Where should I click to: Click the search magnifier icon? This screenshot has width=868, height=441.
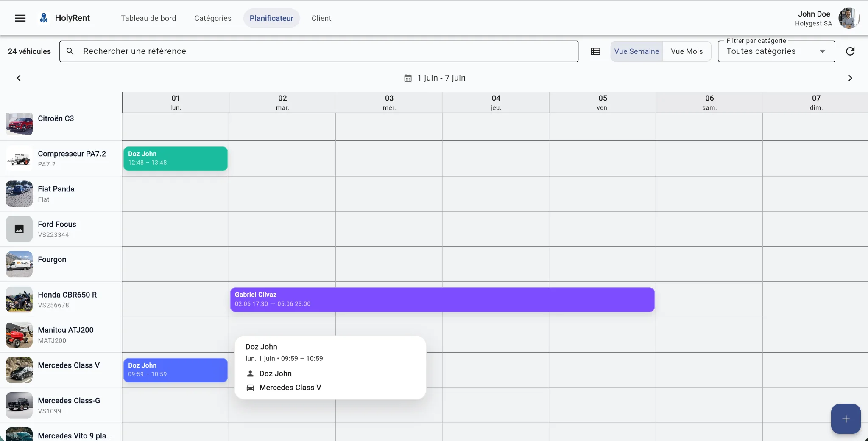70,51
